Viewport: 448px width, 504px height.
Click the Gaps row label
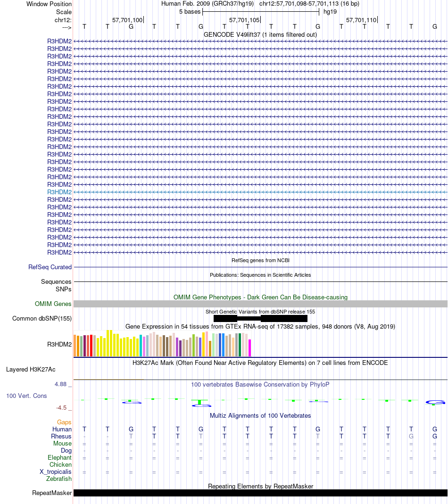pos(64,422)
